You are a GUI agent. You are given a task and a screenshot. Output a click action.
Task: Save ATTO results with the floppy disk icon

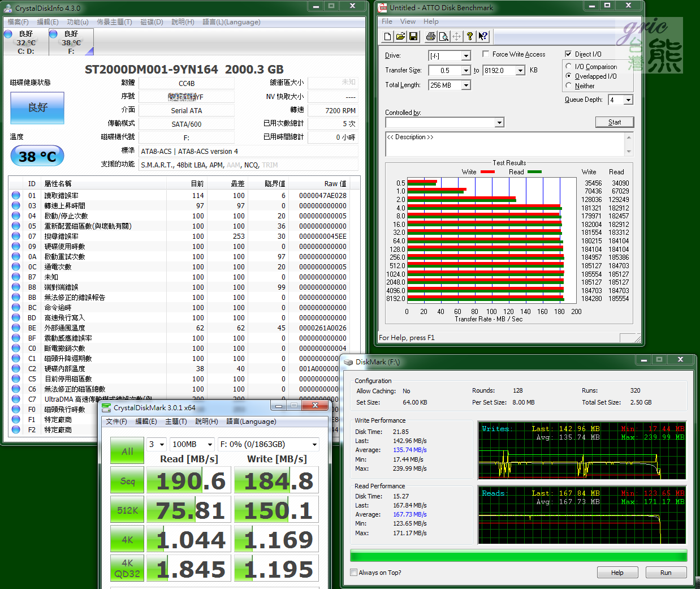coord(413,37)
